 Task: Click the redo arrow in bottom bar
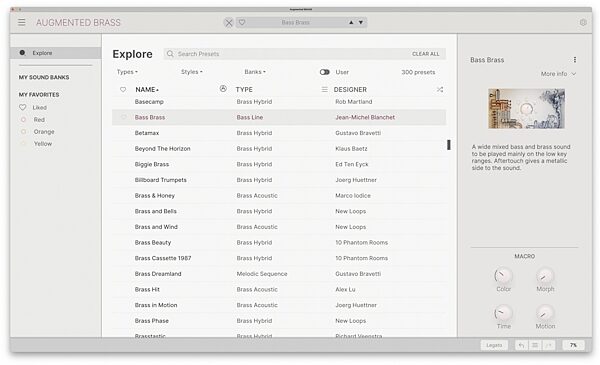tap(549, 345)
